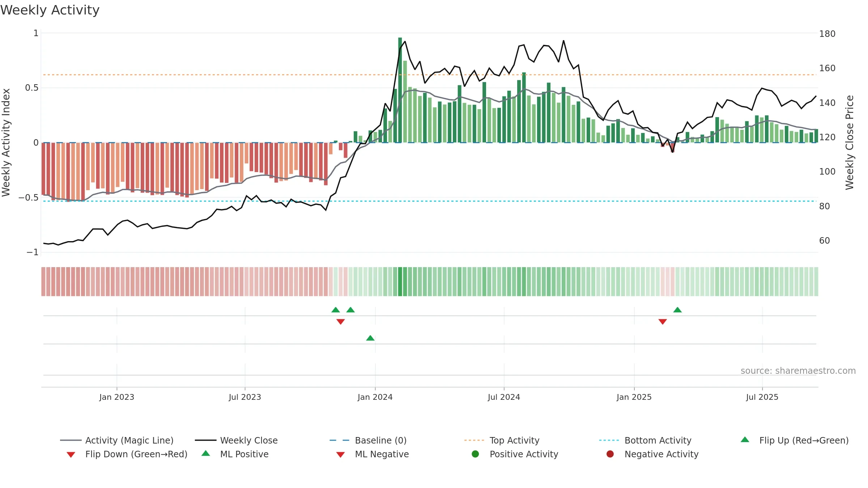This screenshot has height=488, width=868.
Task: Toggle Flip Up (Red→Green) legend entry
Action: coord(795,440)
